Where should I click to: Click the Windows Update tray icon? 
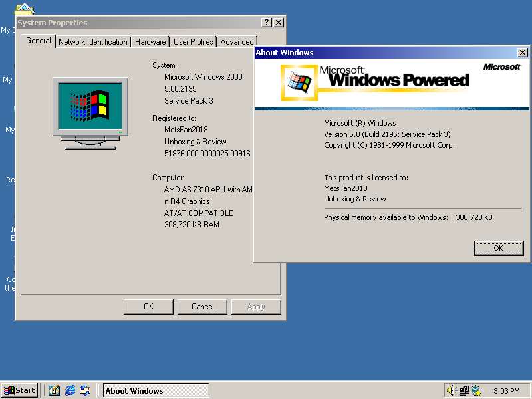coord(476,390)
